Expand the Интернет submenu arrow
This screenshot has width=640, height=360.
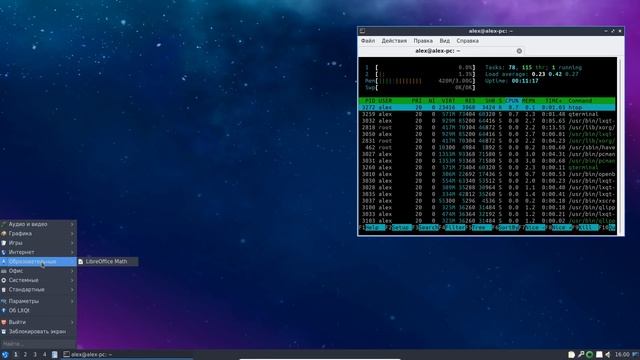point(72,252)
